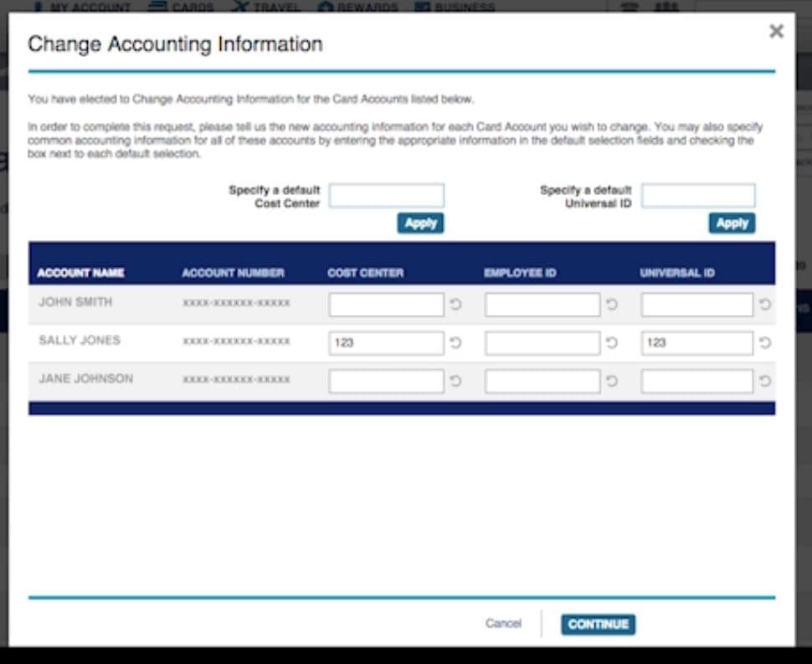Reset Sally Jones's Universal ID value
Screen dimensions: 812x664
767,342
